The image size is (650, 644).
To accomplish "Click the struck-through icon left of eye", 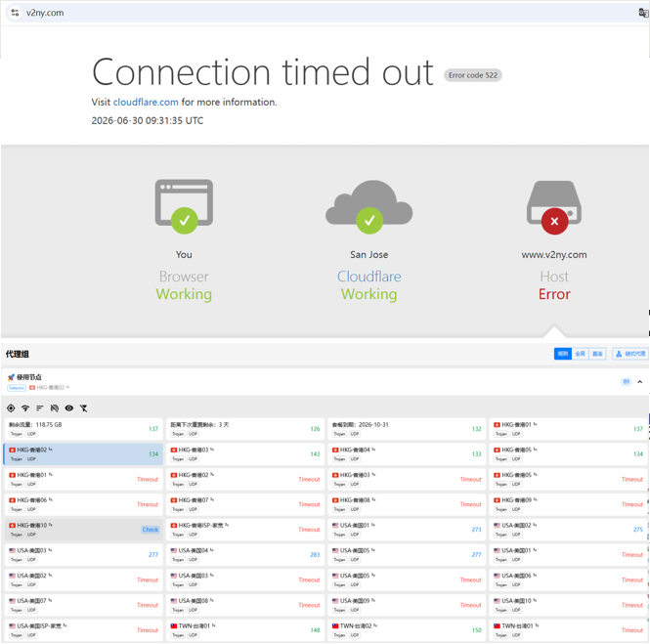I will coord(55,408).
